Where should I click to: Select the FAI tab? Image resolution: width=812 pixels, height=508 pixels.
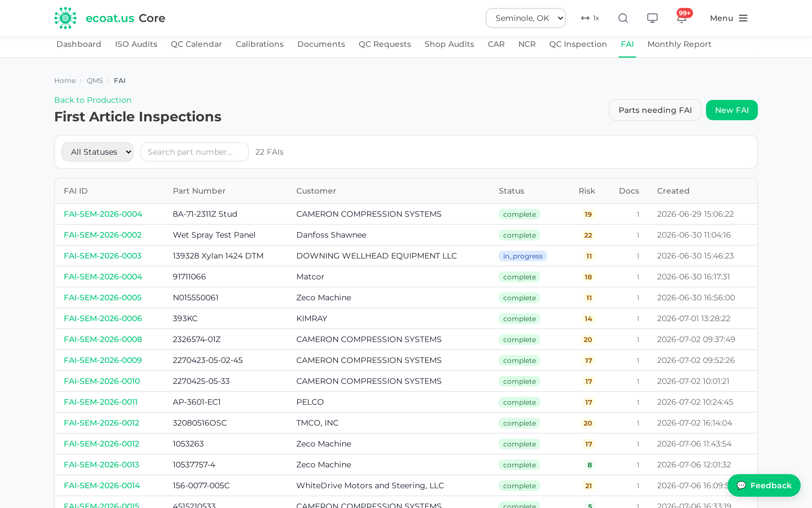(627, 44)
